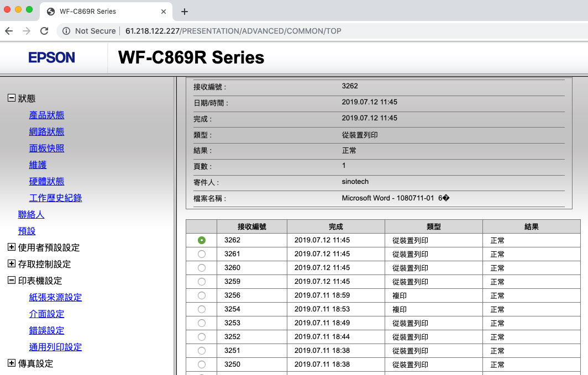Click the address bar URL
Viewport: 588px width, 375px height.
[233, 31]
